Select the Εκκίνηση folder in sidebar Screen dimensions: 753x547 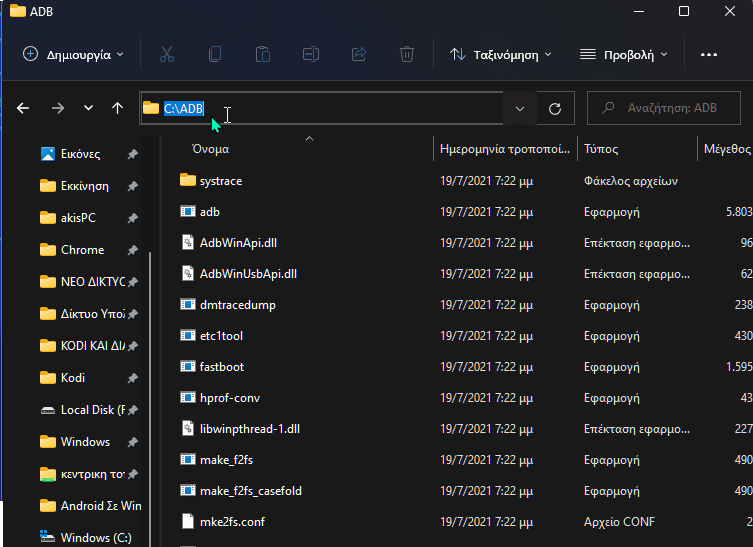pyautogui.click(x=85, y=186)
